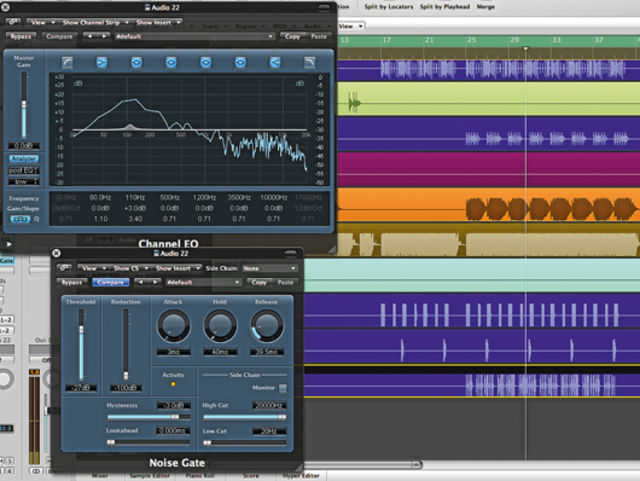Click the Merge toolbar button

(485, 7)
